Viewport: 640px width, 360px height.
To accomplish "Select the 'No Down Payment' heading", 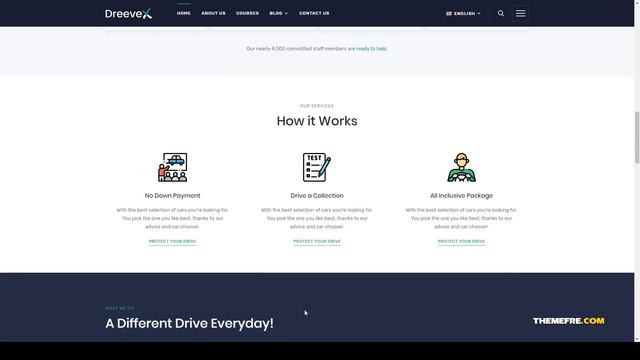I will point(173,196).
